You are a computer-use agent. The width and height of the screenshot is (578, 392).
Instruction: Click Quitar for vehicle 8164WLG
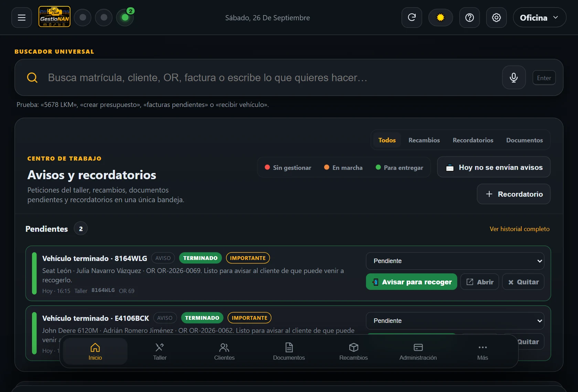click(523, 282)
